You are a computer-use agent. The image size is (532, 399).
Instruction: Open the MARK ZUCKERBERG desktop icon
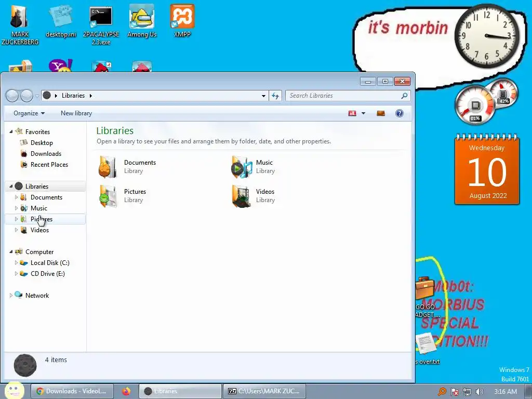point(20,24)
